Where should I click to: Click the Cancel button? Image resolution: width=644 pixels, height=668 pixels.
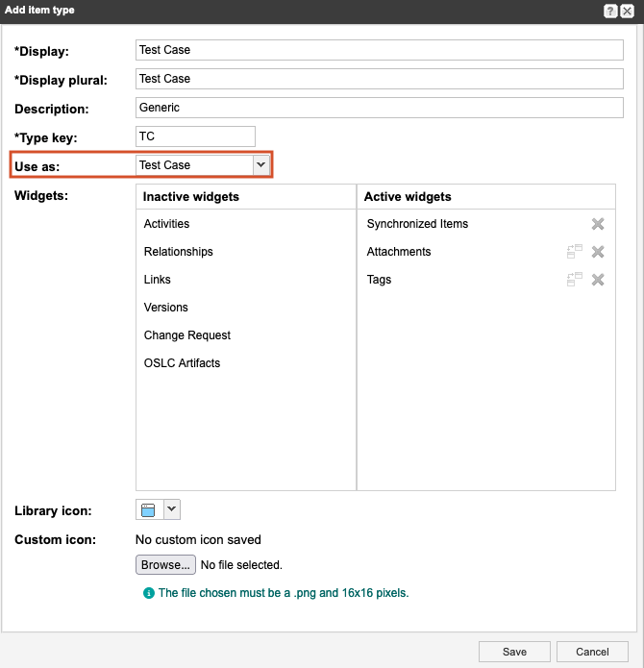coord(591,652)
